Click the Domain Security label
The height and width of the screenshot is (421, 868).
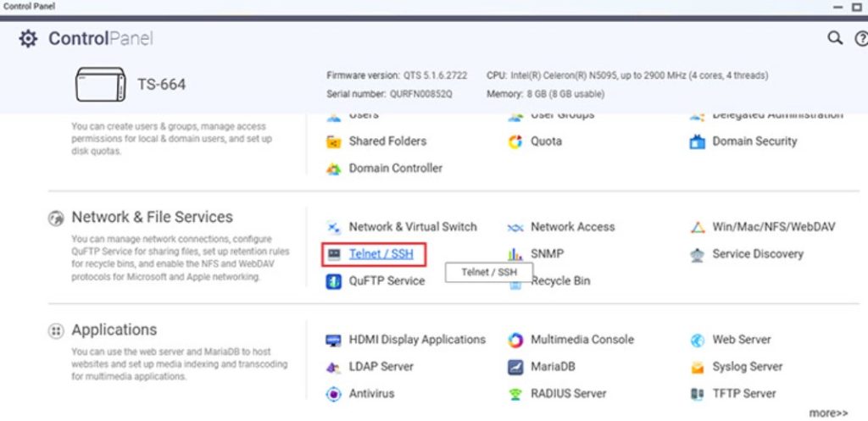(x=754, y=141)
